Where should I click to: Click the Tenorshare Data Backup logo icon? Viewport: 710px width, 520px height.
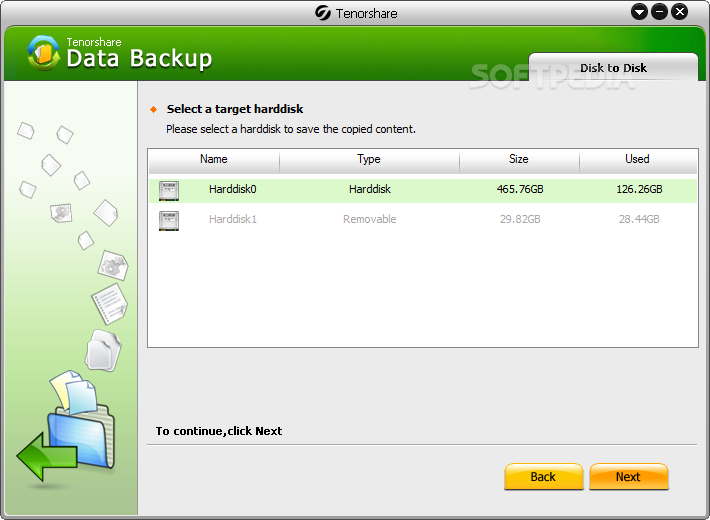43,53
